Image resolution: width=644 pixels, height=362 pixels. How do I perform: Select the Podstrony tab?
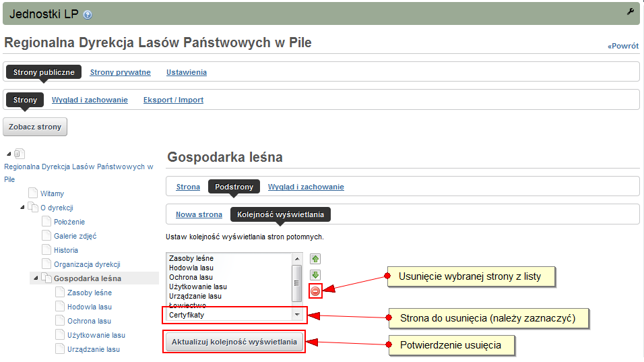tap(234, 187)
